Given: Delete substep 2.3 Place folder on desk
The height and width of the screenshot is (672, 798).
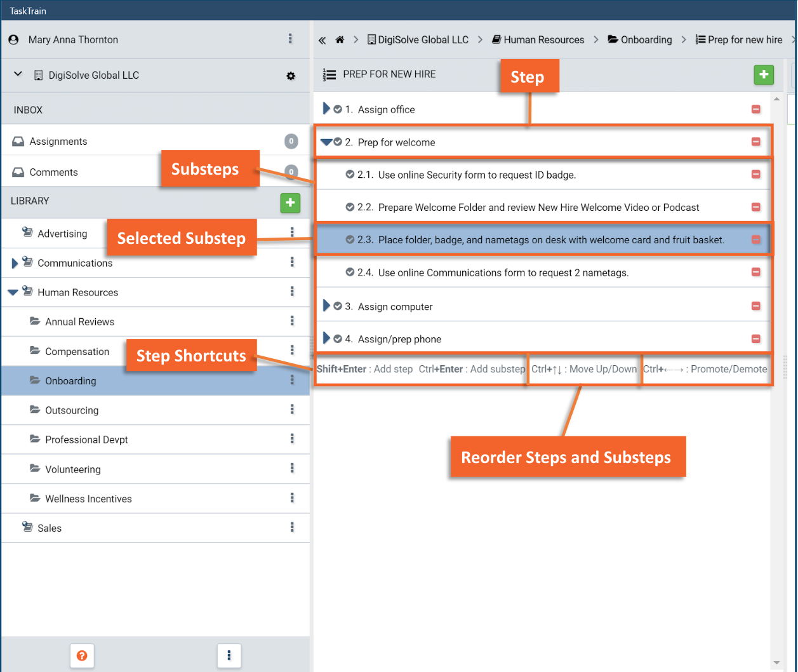Looking at the screenshot, I should click(x=755, y=239).
